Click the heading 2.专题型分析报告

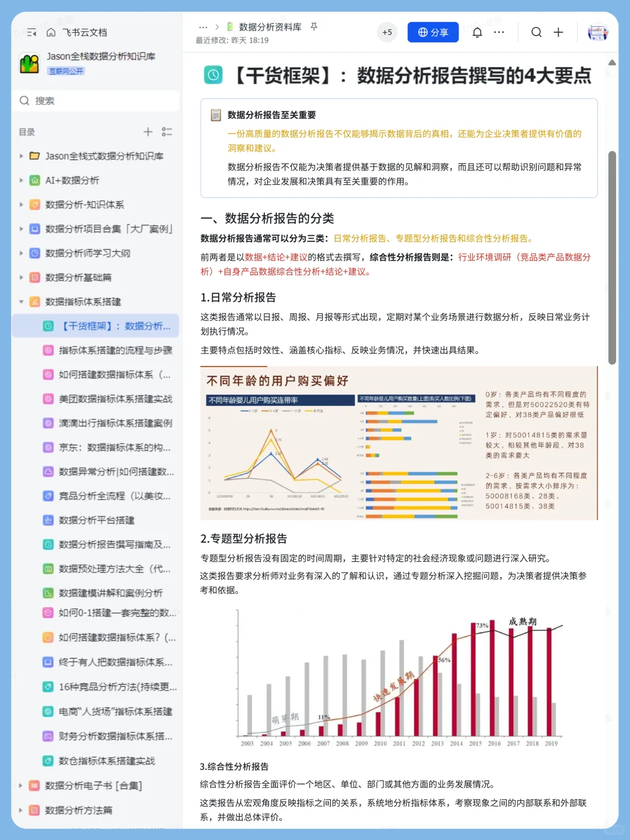click(244, 538)
